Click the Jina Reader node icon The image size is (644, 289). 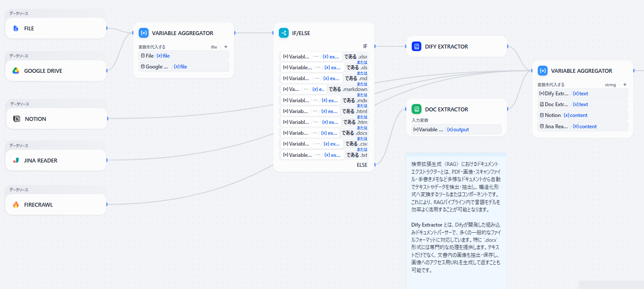16,161
